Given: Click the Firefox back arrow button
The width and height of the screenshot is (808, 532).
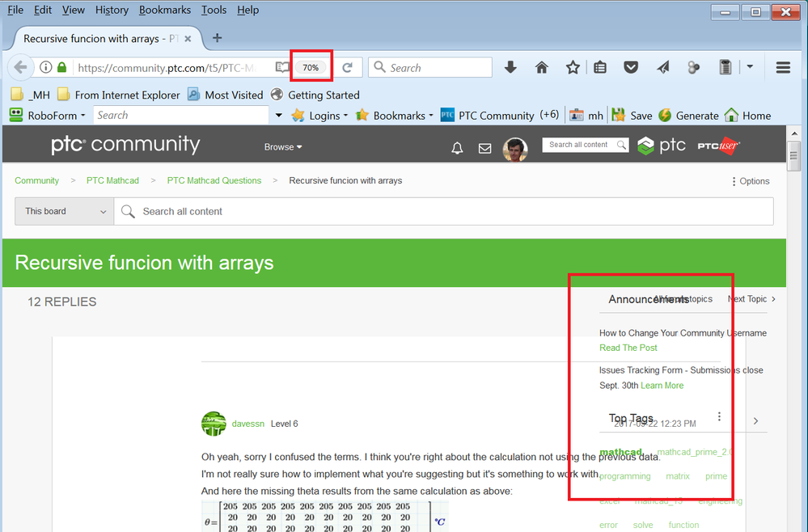Looking at the screenshot, I should tap(21, 68).
